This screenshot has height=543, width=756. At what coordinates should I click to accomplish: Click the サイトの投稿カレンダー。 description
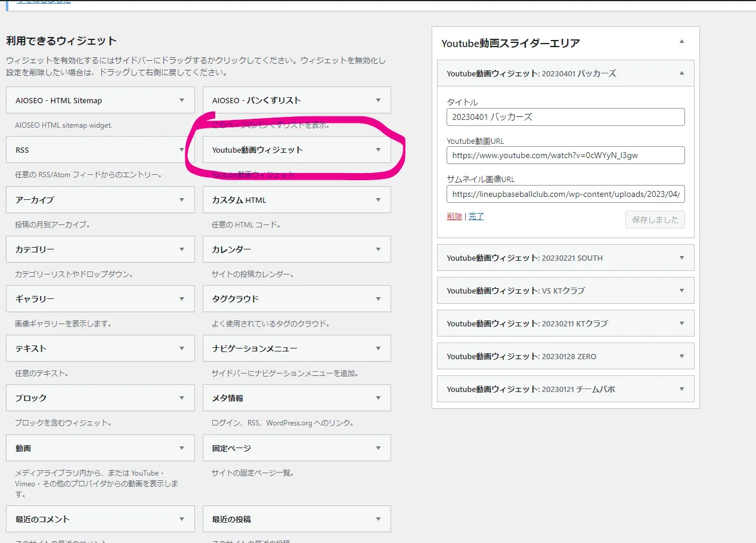click(253, 274)
